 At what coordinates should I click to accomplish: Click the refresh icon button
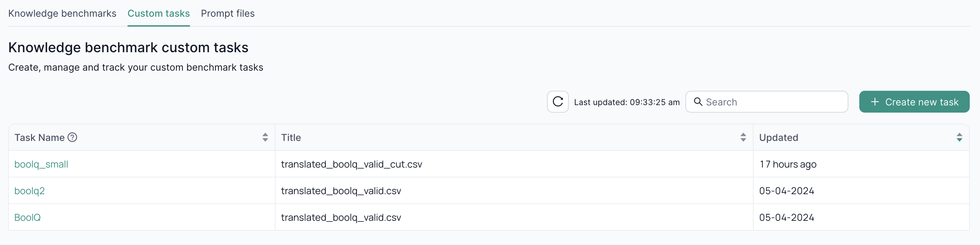tap(557, 102)
